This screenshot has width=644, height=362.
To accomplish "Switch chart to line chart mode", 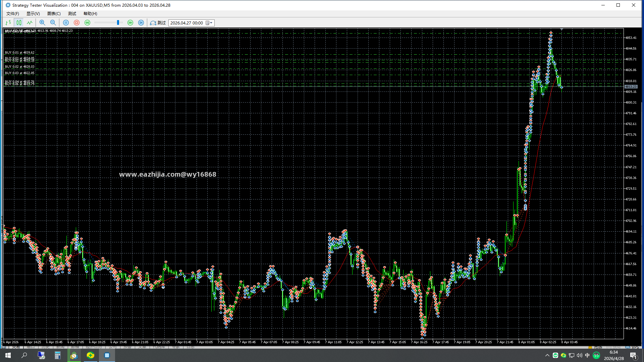I will pyautogui.click(x=30, y=23).
